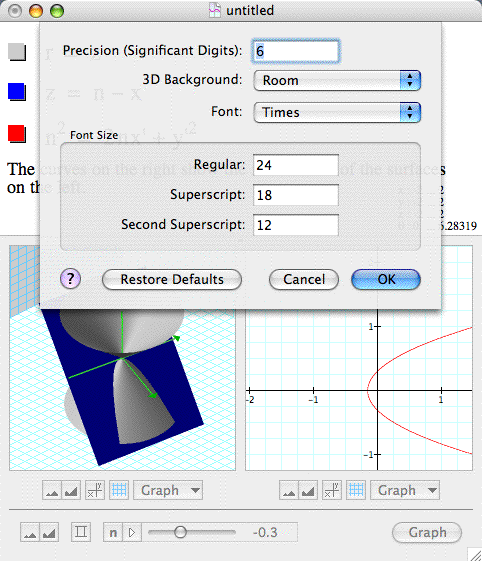Click the red color swatch of third equation
The width and height of the screenshot is (482, 561).
pyautogui.click(x=17, y=133)
